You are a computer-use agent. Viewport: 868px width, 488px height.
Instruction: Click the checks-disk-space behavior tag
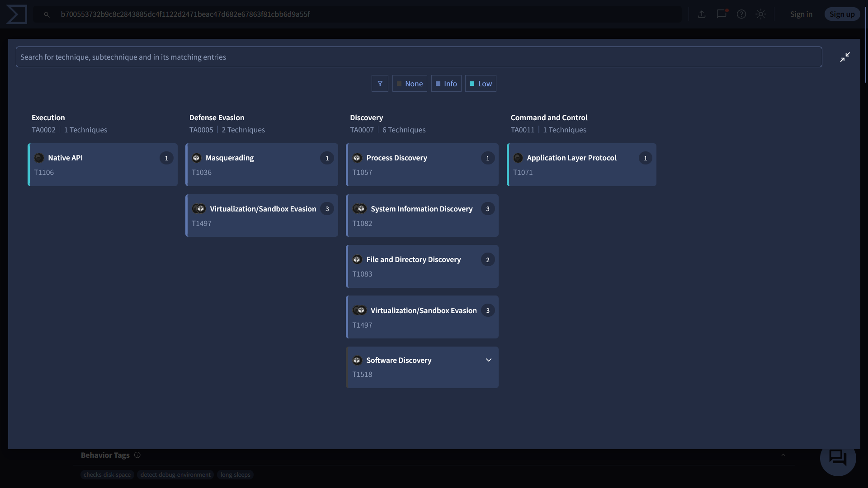pyautogui.click(x=107, y=475)
